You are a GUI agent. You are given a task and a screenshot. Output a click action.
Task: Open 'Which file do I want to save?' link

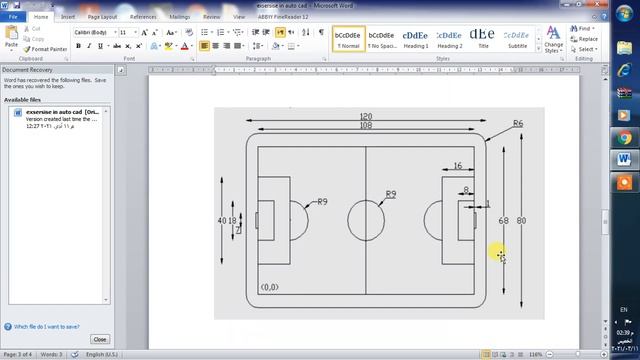pos(47,327)
